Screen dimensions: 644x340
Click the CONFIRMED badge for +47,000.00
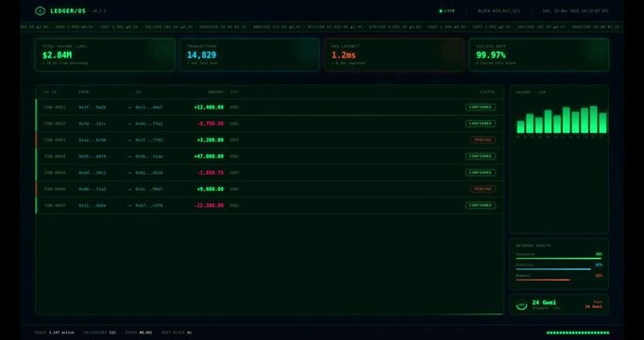[481, 157]
